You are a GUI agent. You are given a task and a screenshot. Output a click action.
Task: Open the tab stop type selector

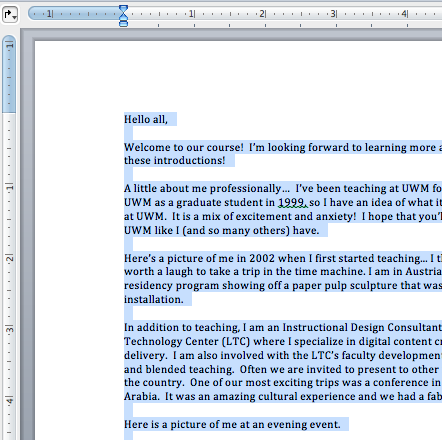coord(10,15)
